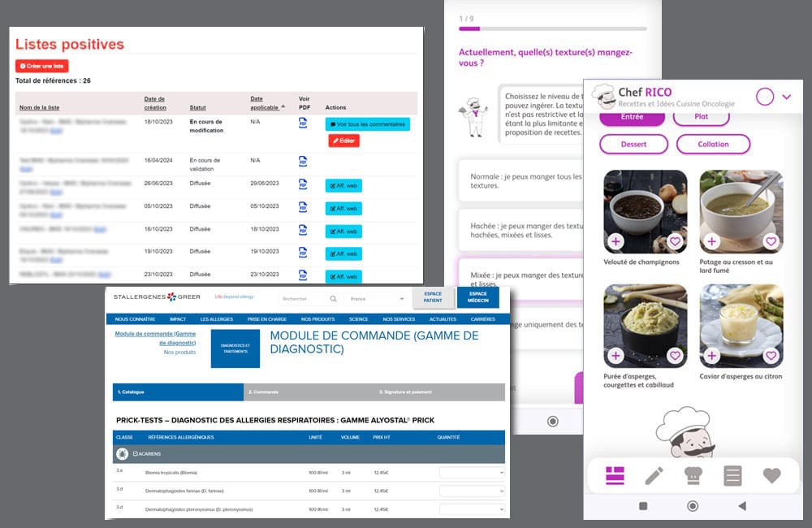
Task: Open the recipe list icon in bottom bar
Action: tap(731, 477)
